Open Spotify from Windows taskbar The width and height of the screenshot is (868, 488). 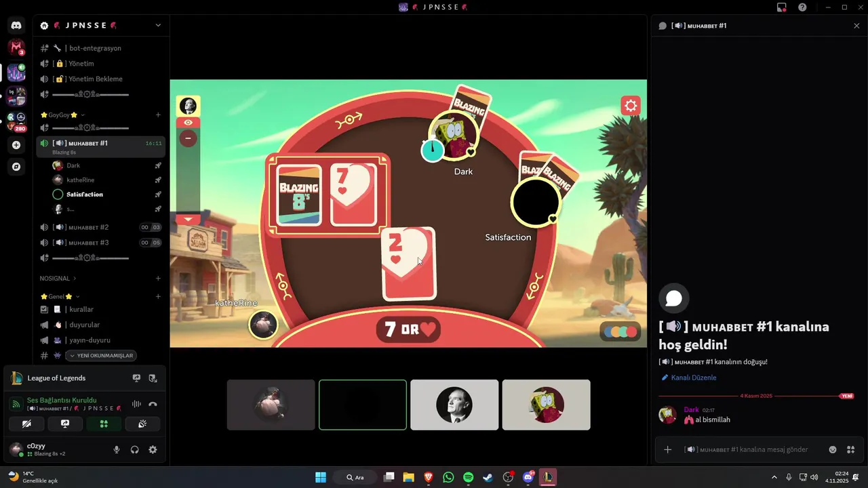(468, 477)
